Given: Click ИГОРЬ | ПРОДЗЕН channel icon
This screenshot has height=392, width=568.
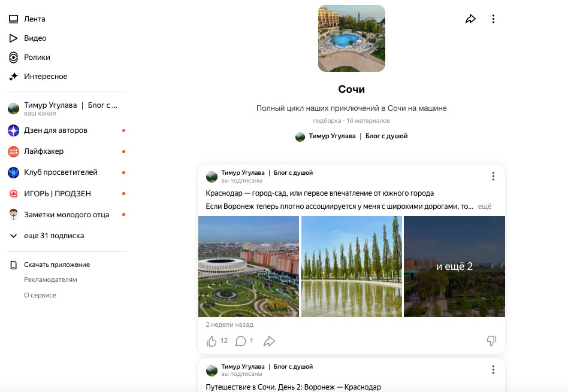Looking at the screenshot, I should click(x=13, y=194).
